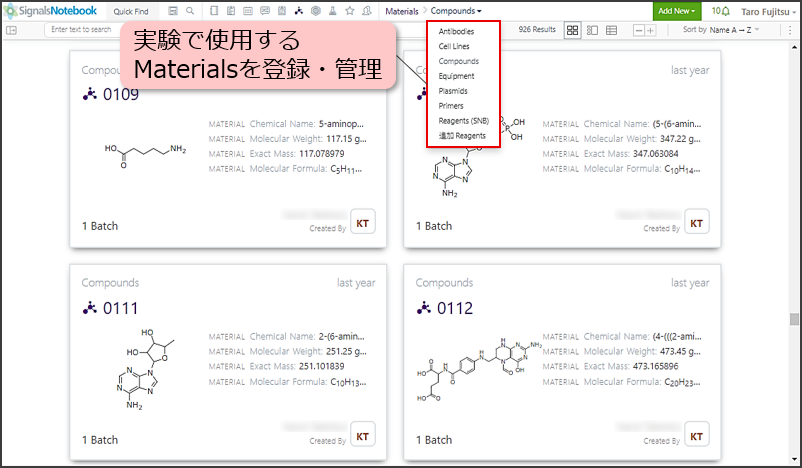Screen dimensions: 802x468
Task: Select Antibodies from the materials menu
Action: [x=457, y=31]
